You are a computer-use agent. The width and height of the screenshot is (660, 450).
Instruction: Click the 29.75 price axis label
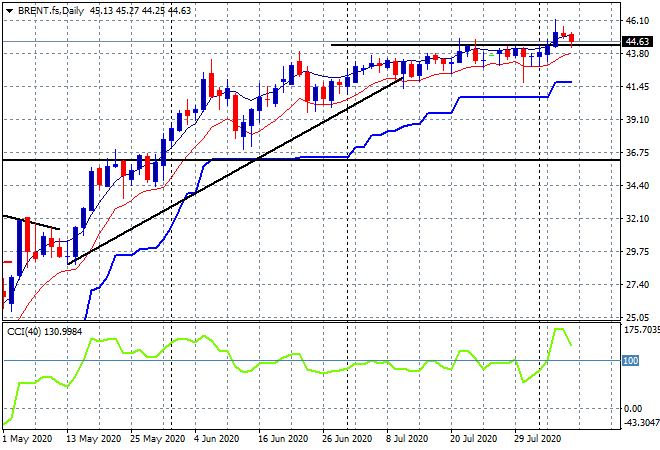click(637, 251)
